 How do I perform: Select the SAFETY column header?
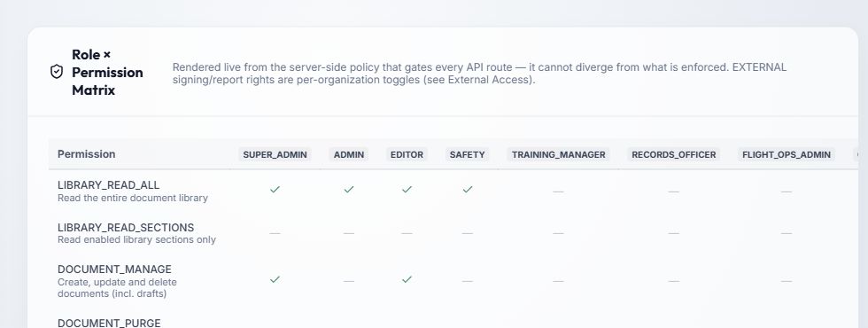coord(468,154)
